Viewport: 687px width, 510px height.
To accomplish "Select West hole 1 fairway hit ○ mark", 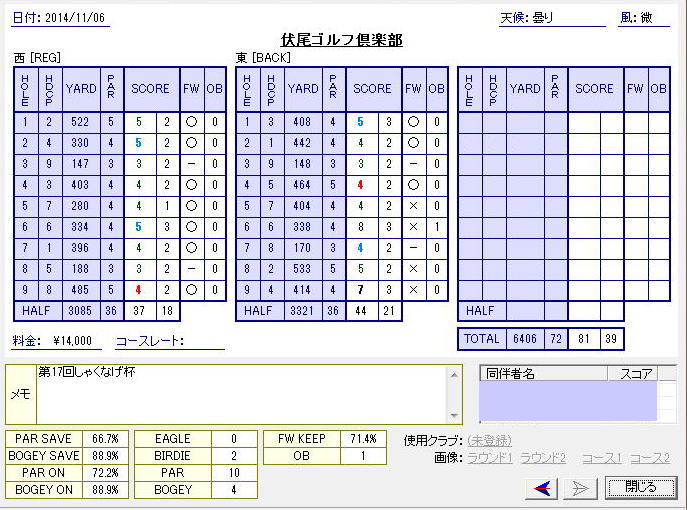I will pyautogui.click(x=191, y=122).
